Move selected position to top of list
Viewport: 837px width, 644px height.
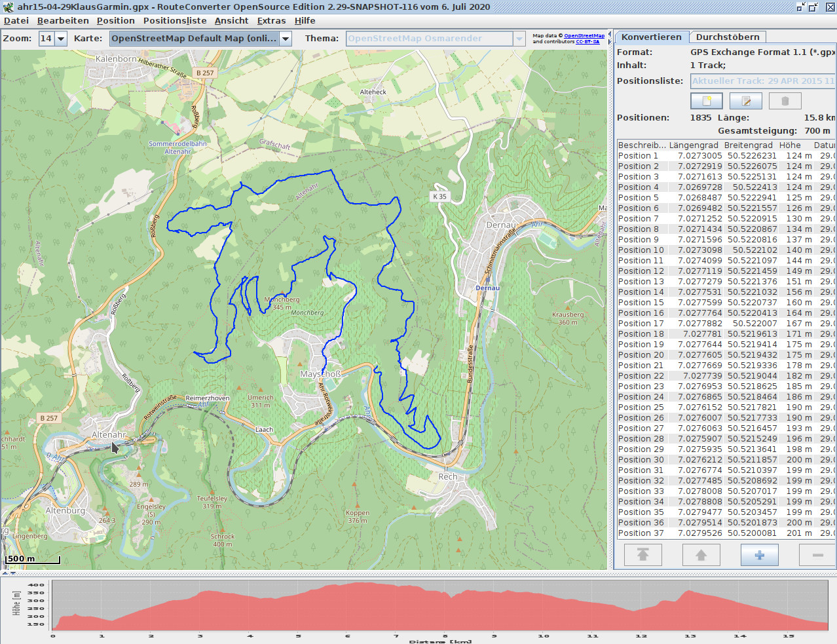click(x=643, y=555)
